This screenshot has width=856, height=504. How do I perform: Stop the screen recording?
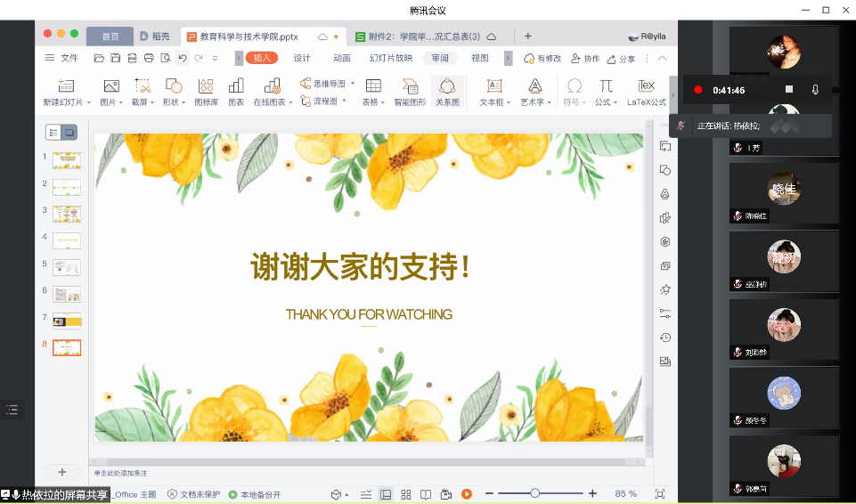tap(788, 90)
